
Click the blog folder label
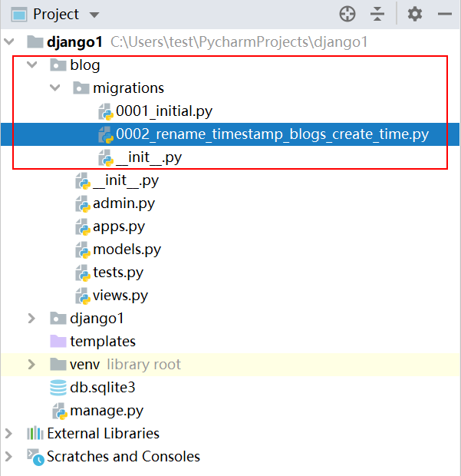(85, 65)
